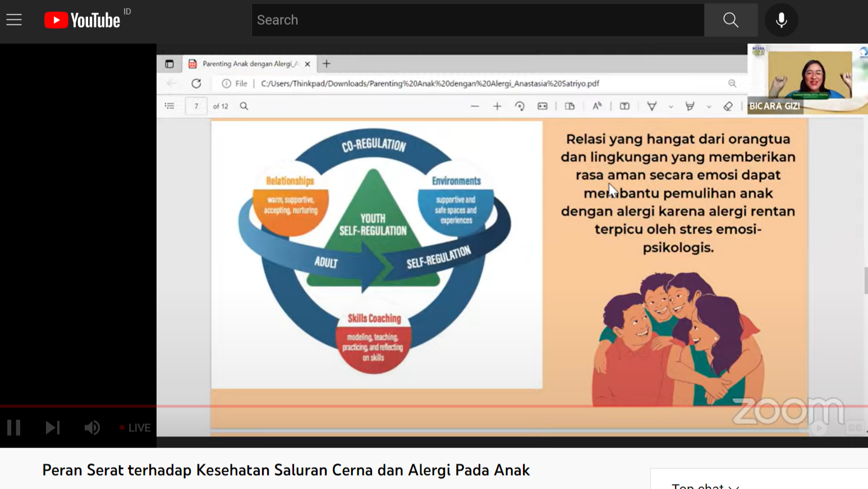
Task: Start voice search with the microphone
Action: tap(781, 20)
